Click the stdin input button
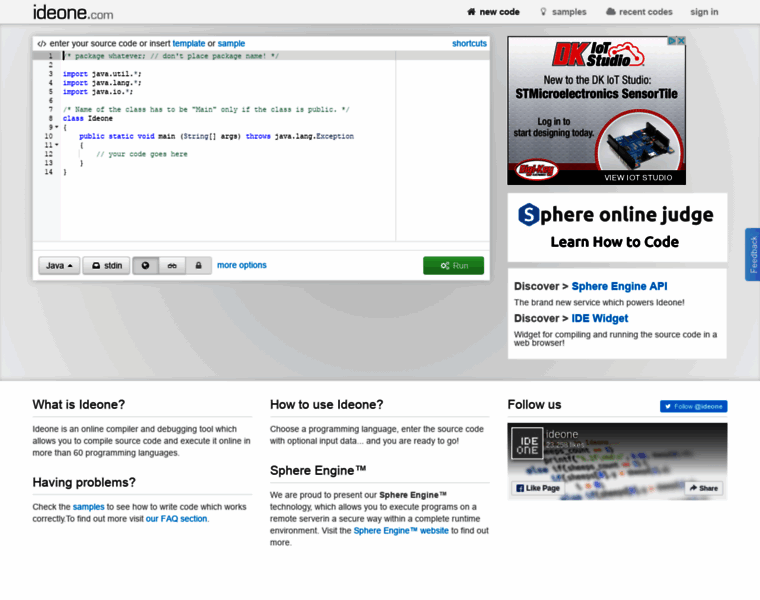Screen dimensions: 760x600 pos(107,266)
